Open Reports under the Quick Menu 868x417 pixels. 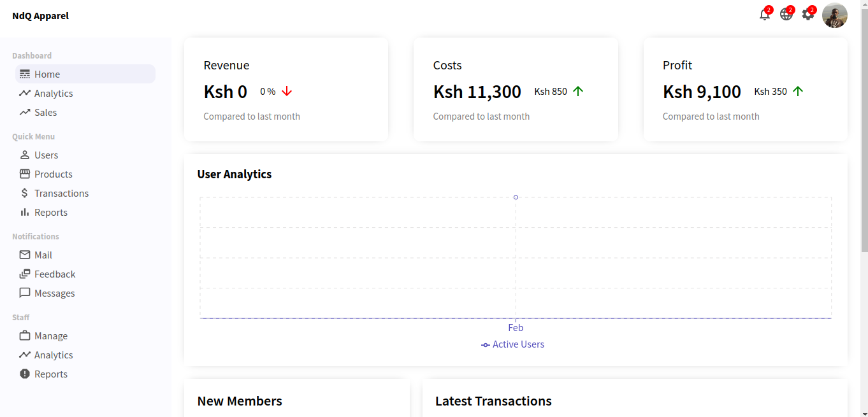[51, 212]
